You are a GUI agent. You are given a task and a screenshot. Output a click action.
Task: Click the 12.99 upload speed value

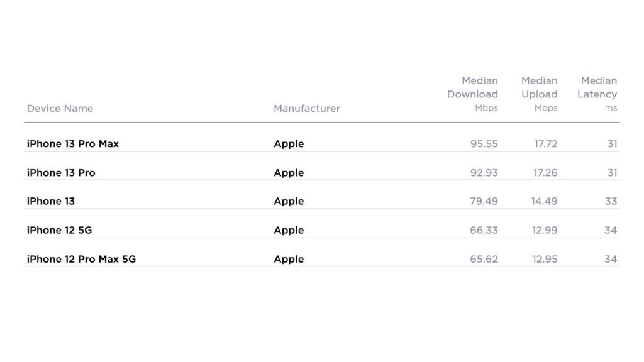[x=544, y=230]
